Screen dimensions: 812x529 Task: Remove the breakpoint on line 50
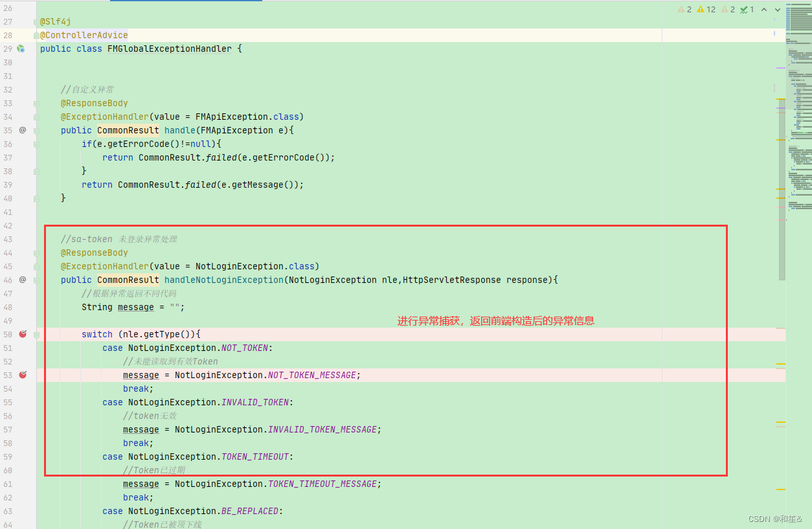tap(23, 334)
